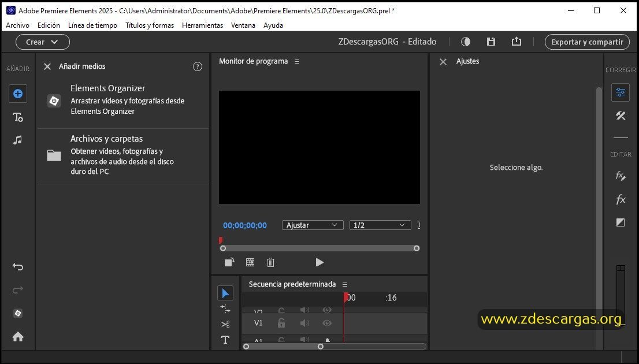Open the applied effects fx icon

pyautogui.click(x=621, y=176)
